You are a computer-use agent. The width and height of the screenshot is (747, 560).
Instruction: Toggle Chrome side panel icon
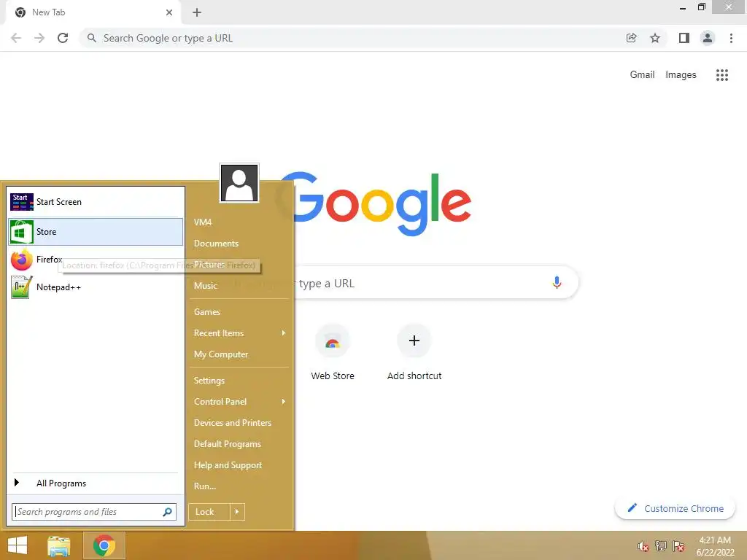point(684,38)
